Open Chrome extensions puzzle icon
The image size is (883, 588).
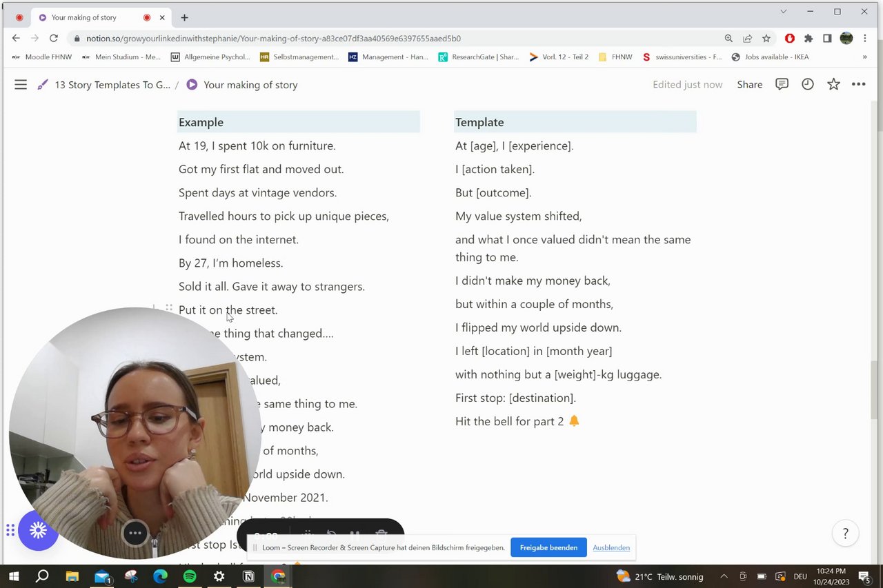[808, 39]
